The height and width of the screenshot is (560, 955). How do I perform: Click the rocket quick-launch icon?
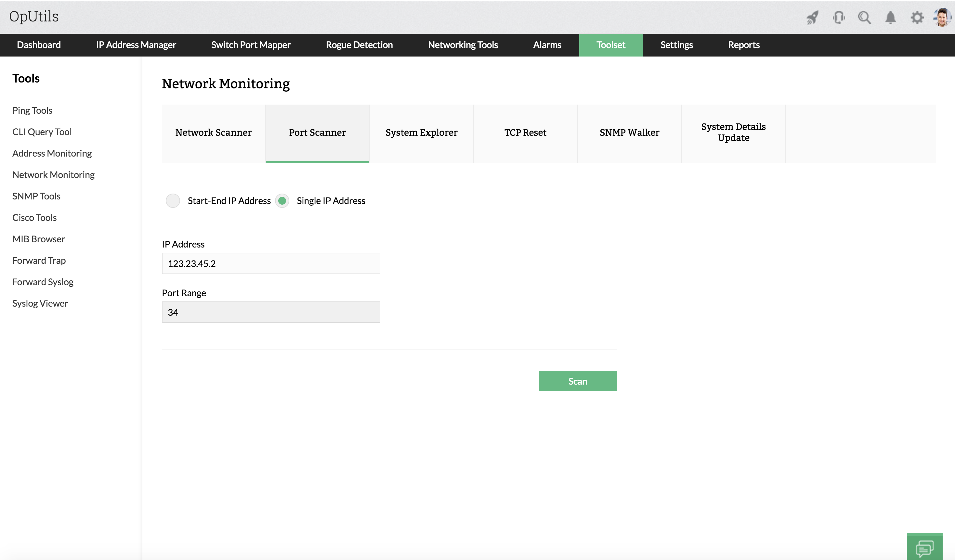click(x=812, y=18)
